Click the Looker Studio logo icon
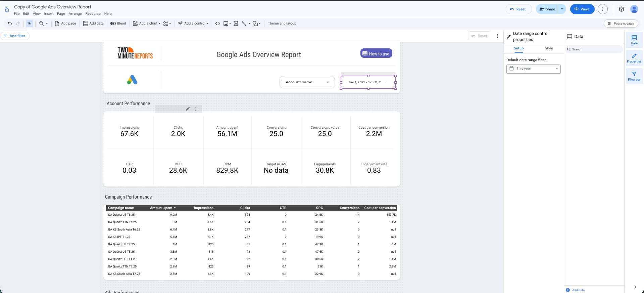Viewport: 644px width, 293px height. (x=7, y=9)
